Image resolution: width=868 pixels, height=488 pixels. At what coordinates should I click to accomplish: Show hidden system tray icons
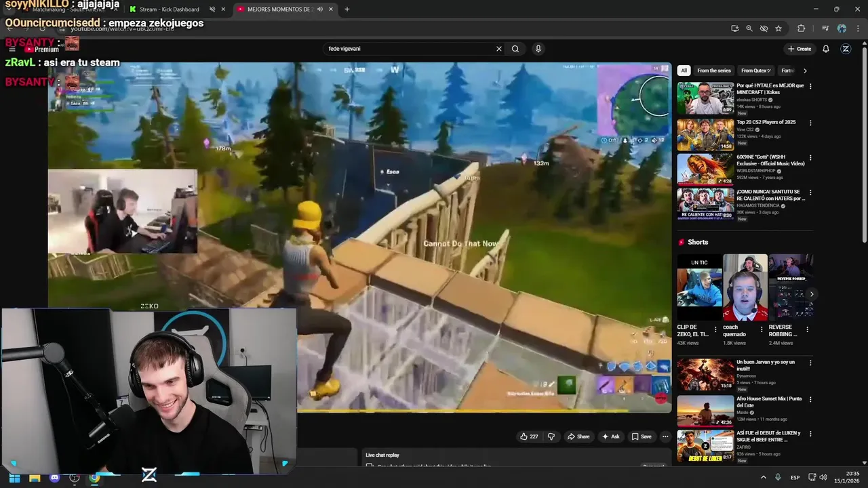click(763, 478)
